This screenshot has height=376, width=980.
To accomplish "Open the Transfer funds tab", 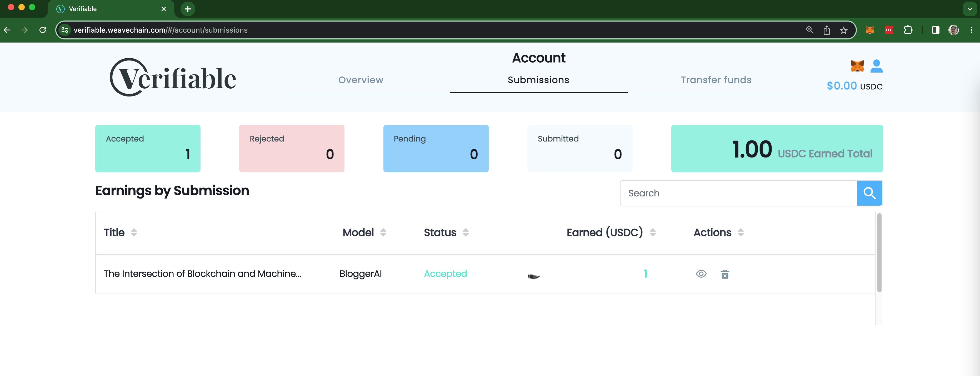I will (x=716, y=80).
